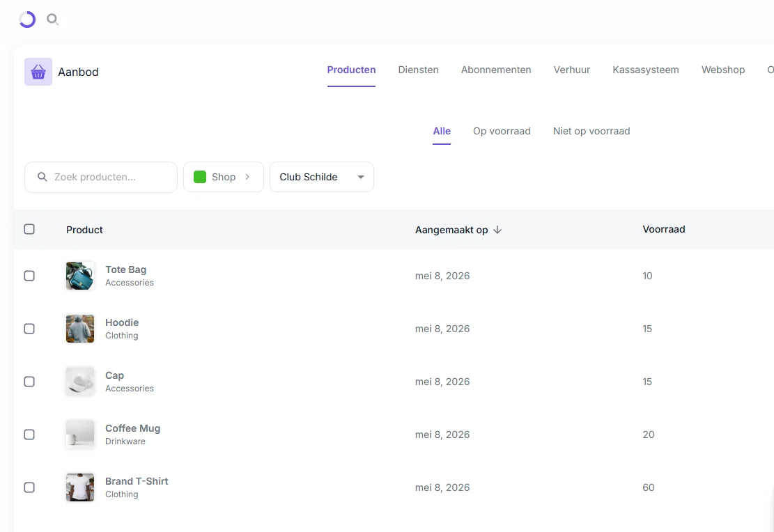Viewport: 774px width, 532px height.
Task: Click the Aanbod basket icon
Action: point(38,72)
